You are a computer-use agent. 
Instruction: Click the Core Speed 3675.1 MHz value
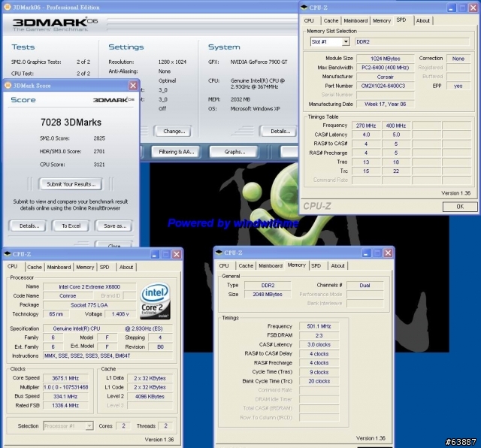[65, 378]
